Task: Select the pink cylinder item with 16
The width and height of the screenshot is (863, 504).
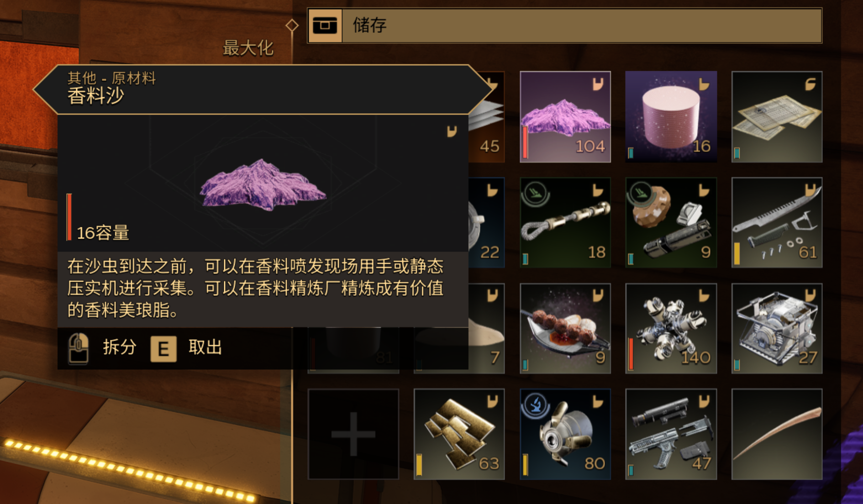Action: coord(671,117)
